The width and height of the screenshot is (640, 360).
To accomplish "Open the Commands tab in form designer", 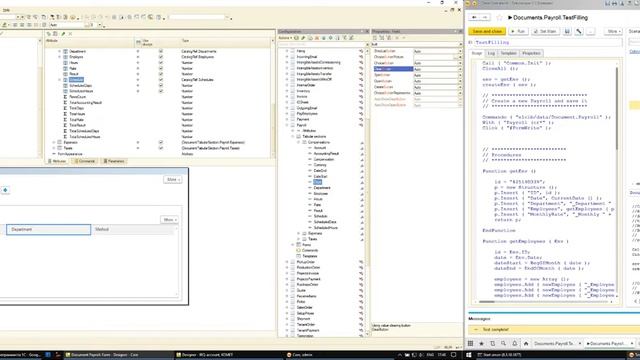I will [x=84, y=161].
